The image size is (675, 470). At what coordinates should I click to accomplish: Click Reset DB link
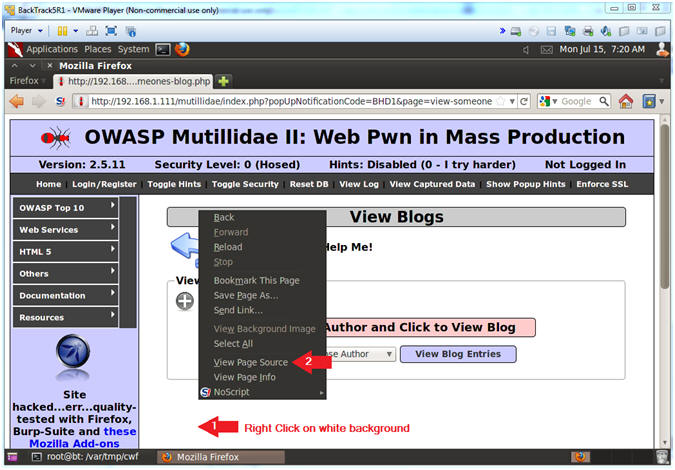(x=309, y=184)
